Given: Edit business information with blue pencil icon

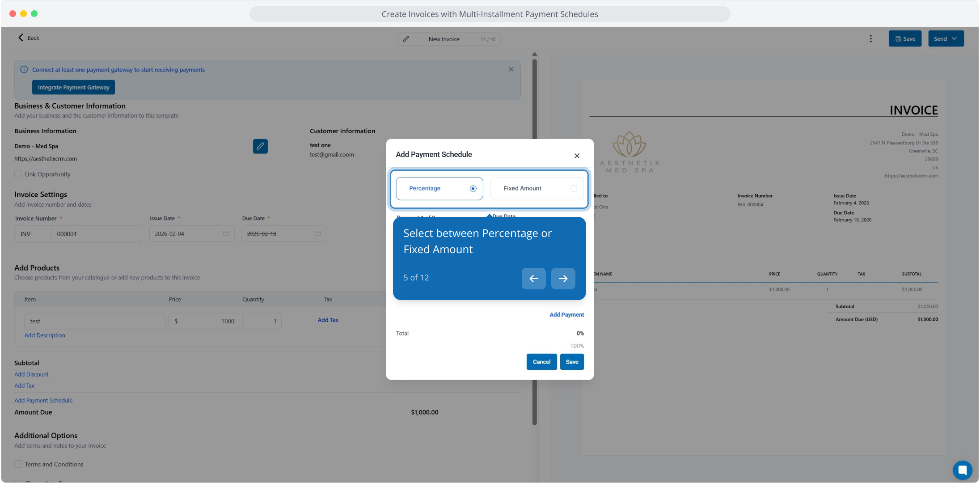Looking at the screenshot, I should (x=260, y=146).
